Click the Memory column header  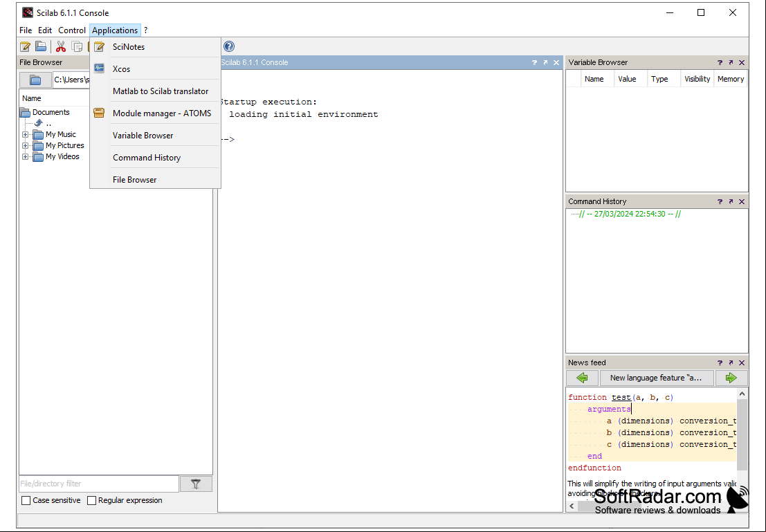[731, 79]
